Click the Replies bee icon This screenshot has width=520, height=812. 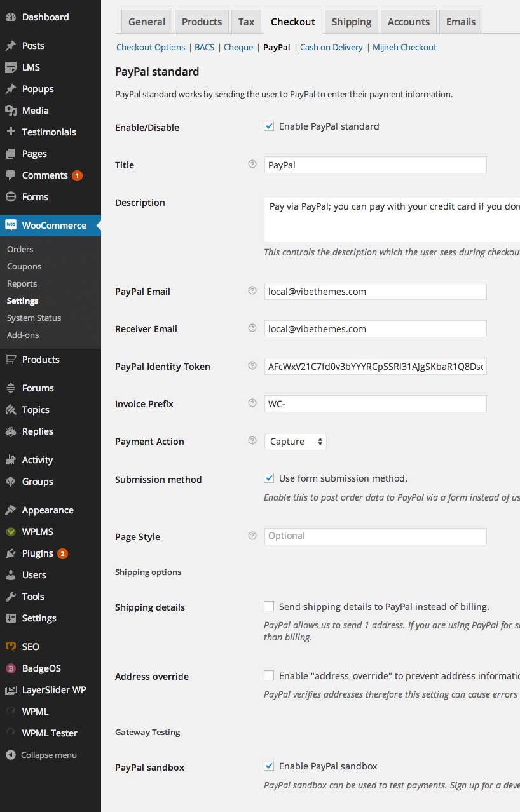pyautogui.click(x=11, y=431)
